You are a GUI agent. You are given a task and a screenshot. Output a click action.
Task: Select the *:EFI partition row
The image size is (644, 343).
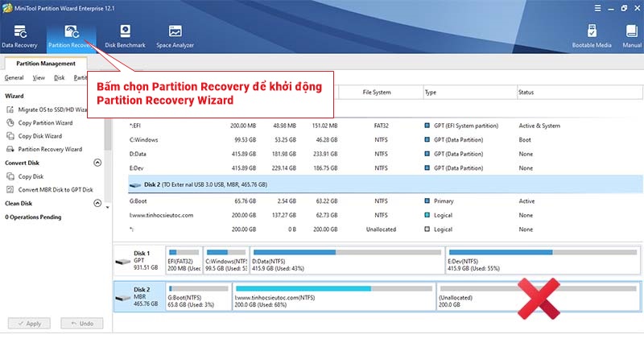[x=386, y=126]
